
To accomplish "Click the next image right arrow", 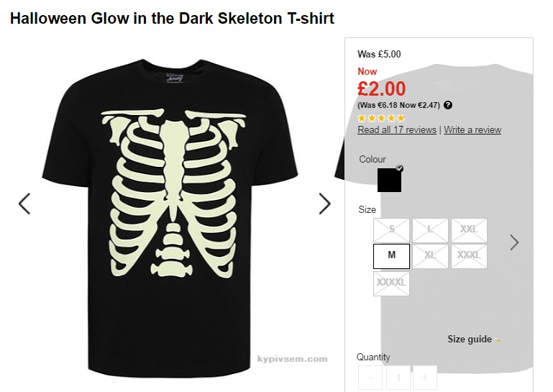I will pyautogui.click(x=325, y=204).
